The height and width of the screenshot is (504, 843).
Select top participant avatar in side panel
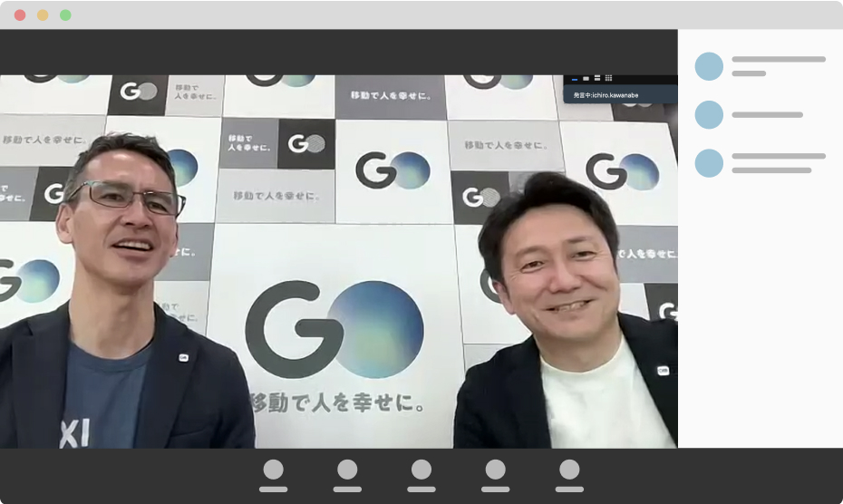(709, 66)
